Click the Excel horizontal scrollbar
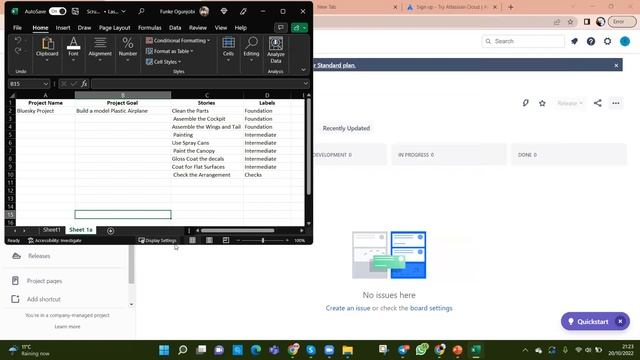This screenshot has height=360, width=640. coord(237,231)
